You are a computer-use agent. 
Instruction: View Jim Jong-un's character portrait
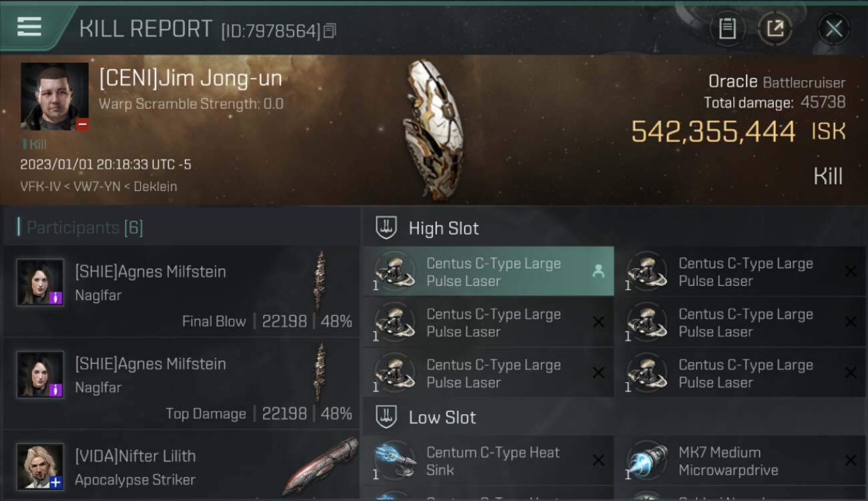coord(55,96)
